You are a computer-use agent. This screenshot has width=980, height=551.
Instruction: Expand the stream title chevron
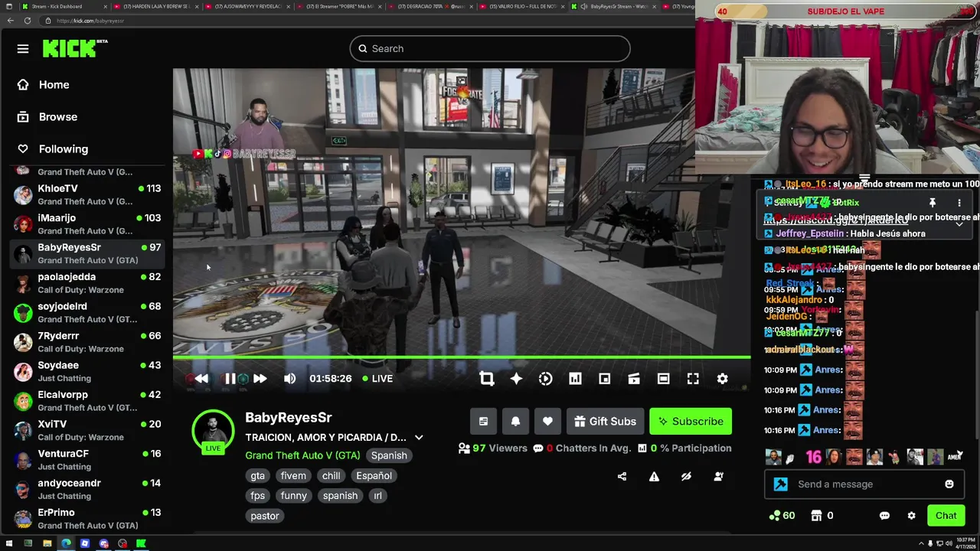tap(419, 438)
